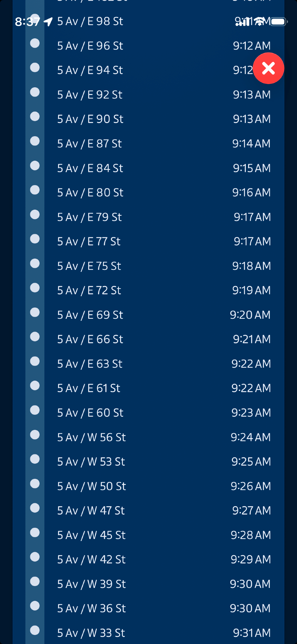Select the 5 Av / E 79 St stop

point(89,217)
